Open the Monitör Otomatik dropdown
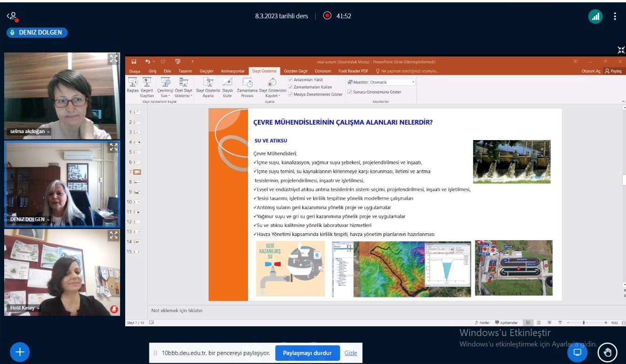Screen dimensions: 626x364 tap(413, 82)
